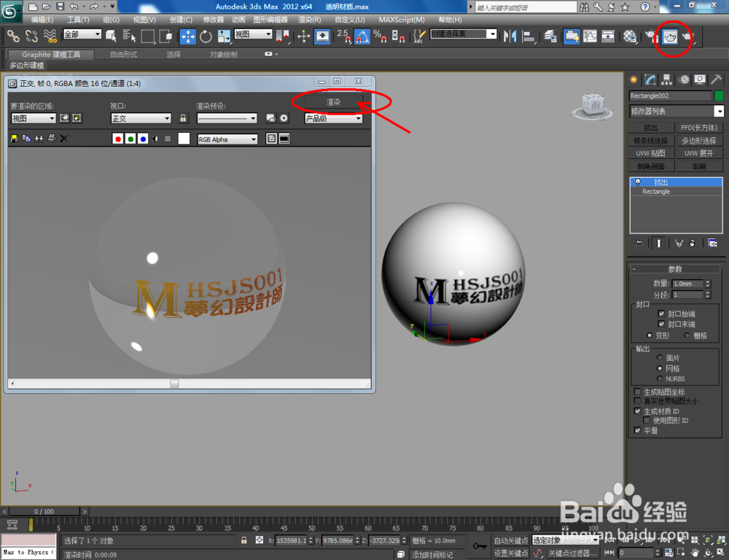
Task: Open the 视口 dropdown showing 正交
Action: [x=141, y=119]
